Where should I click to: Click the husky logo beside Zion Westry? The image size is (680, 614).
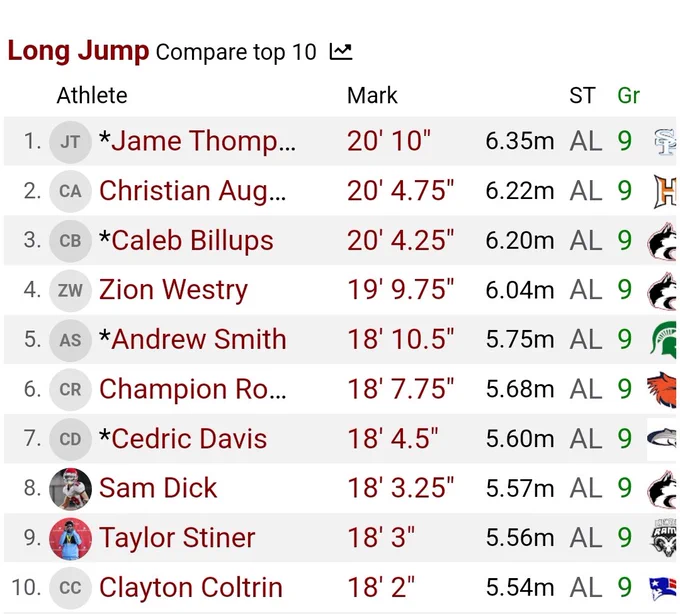[662, 290]
